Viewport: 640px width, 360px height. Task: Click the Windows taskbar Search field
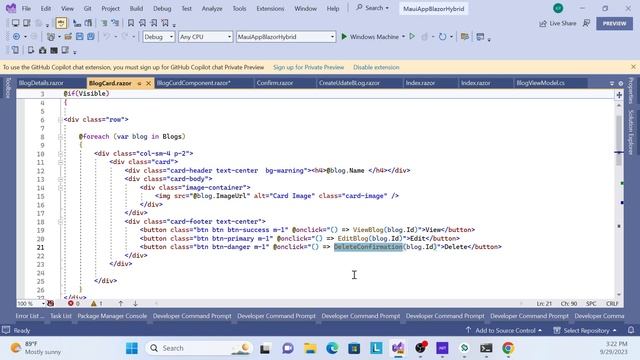click(199, 348)
